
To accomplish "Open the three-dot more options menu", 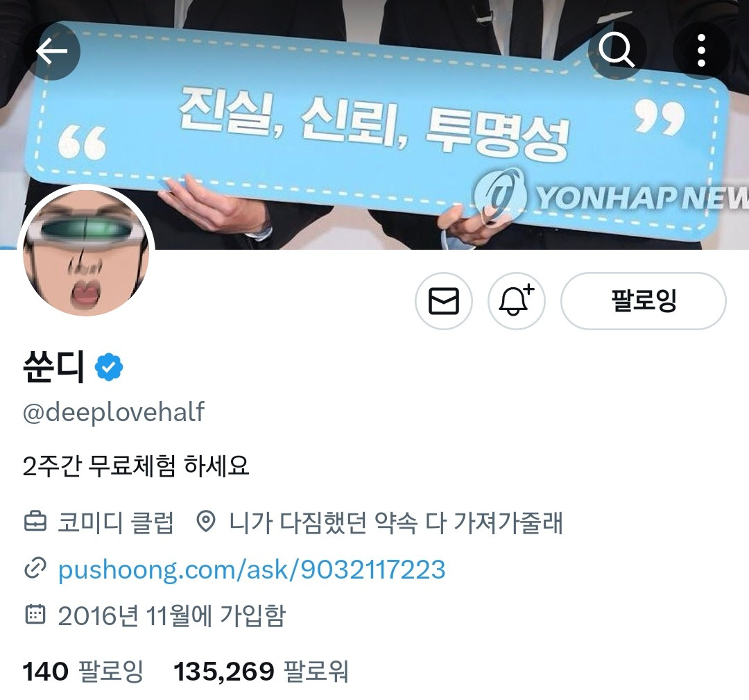I will tap(701, 50).
